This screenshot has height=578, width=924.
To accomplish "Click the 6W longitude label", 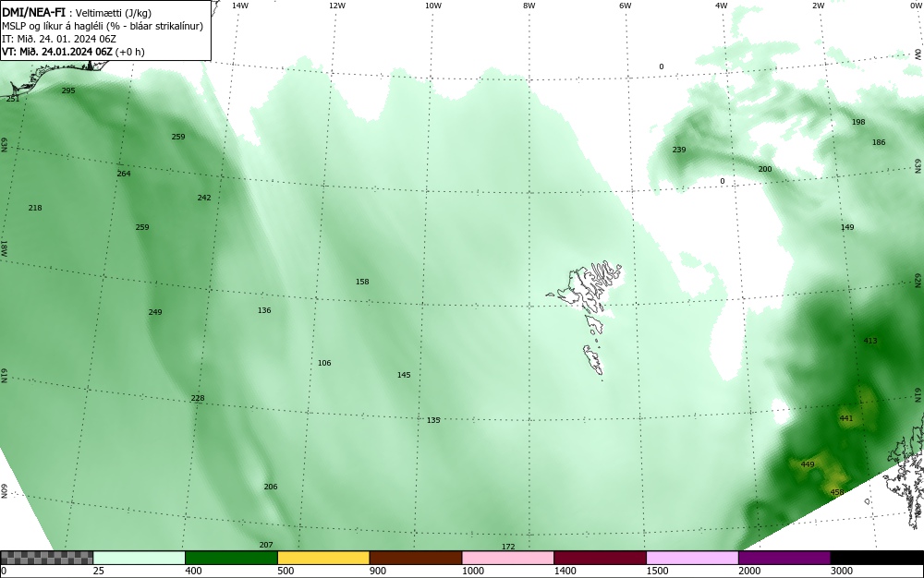I will pyautogui.click(x=626, y=6).
